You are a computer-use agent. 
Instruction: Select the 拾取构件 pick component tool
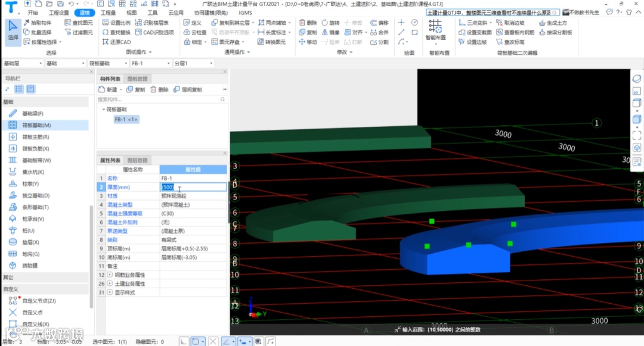coord(38,23)
